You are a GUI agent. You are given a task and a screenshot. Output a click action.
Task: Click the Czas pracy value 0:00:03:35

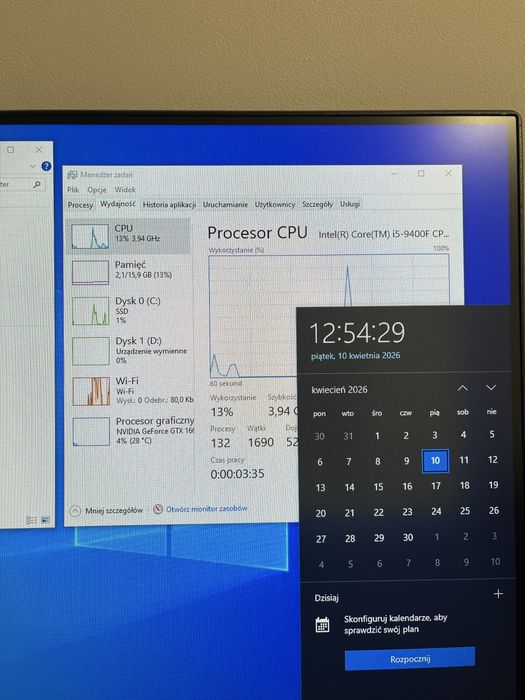238,474
